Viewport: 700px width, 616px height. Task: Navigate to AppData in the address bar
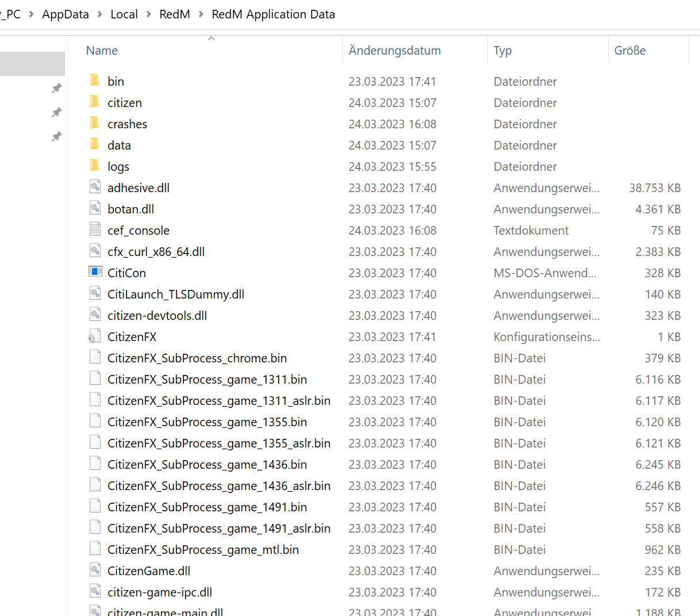(x=66, y=14)
